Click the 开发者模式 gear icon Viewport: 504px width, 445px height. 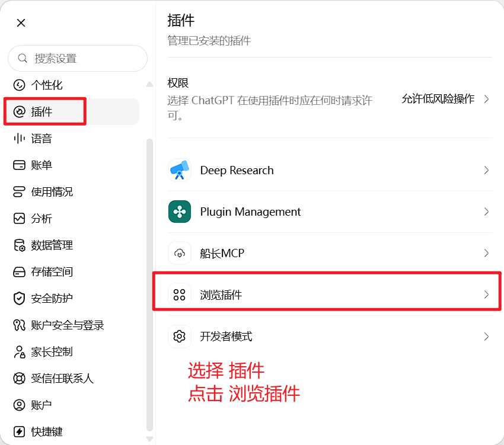(180, 337)
